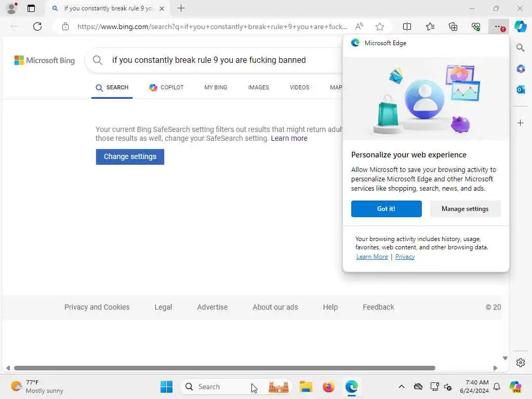Click the address bar URL
This screenshot has height=399, width=532.
pos(212,26)
